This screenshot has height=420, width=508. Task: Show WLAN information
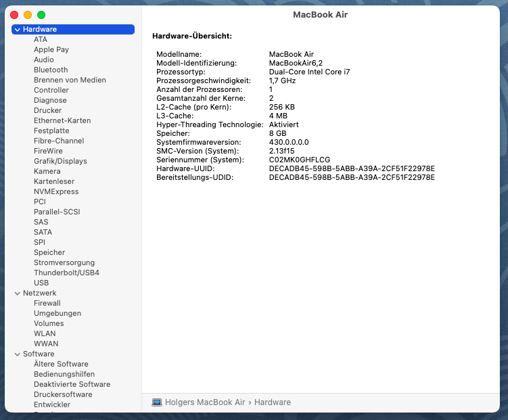click(x=45, y=333)
